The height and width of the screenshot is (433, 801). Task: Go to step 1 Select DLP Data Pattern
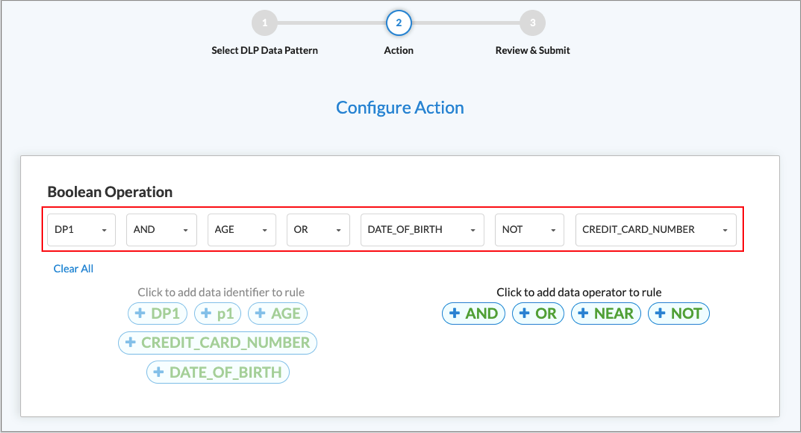pyautogui.click(x=264, y=22)
